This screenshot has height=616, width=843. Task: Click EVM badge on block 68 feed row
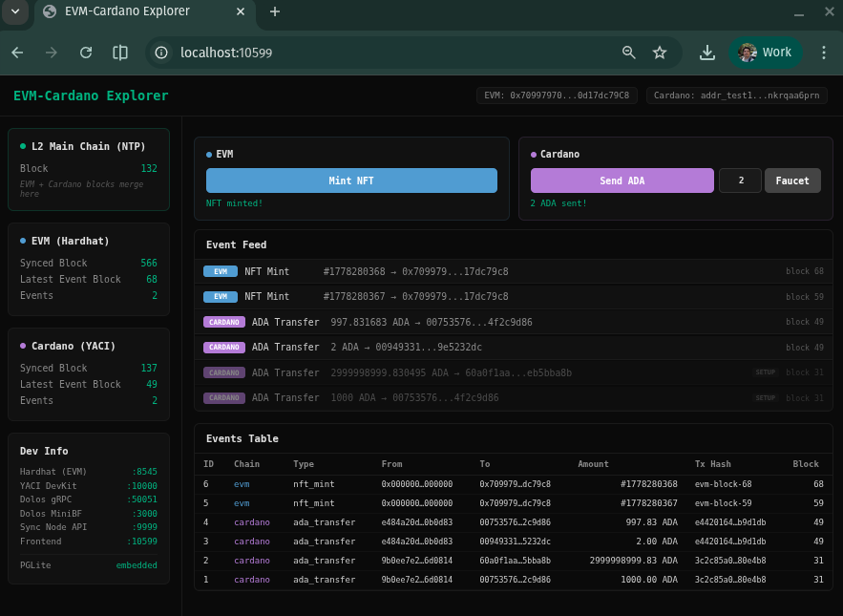(221, 271)
